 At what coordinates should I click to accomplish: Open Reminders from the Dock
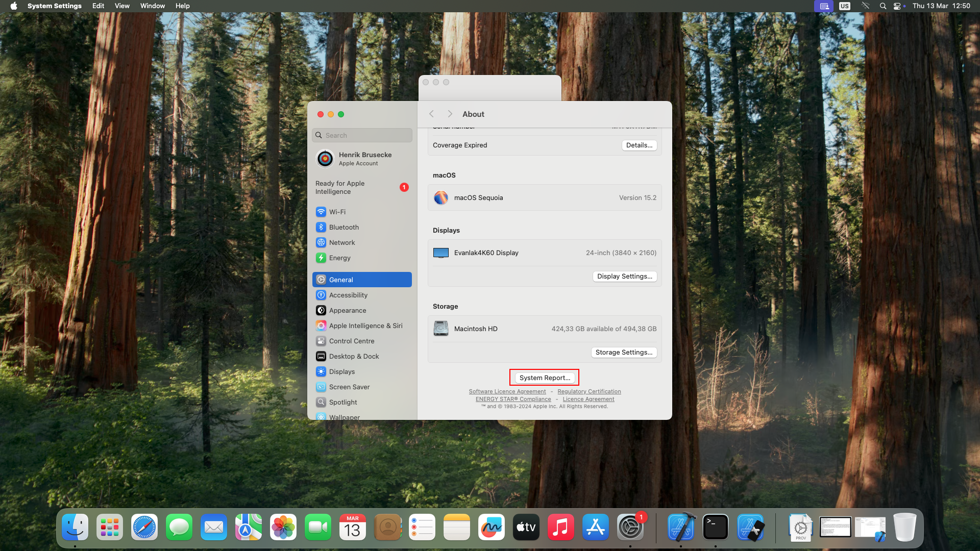[422, 527]
